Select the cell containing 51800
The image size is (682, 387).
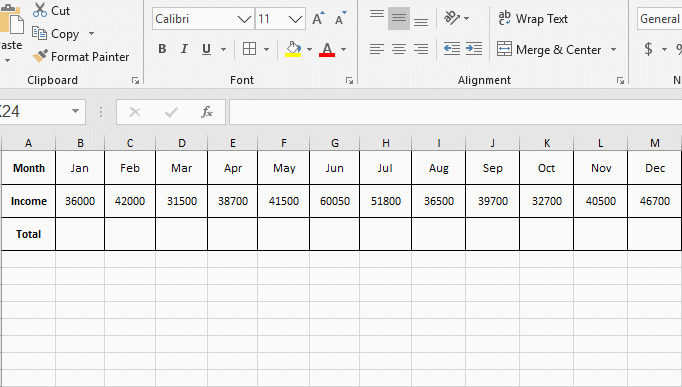385,201
